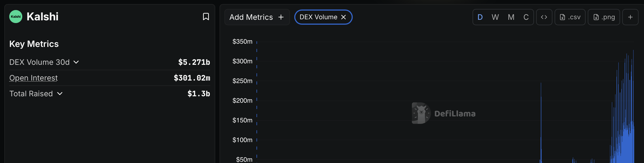The width and height of the screenshot is (644, 163).
Task: Select the Daily view tab
Action: click(x=480, y=17)
